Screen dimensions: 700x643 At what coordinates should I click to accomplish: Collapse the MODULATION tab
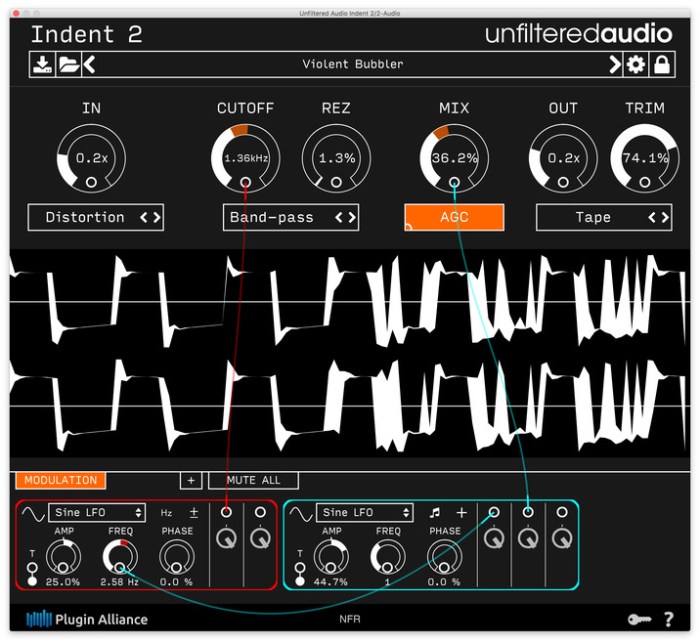click(61, 480)
